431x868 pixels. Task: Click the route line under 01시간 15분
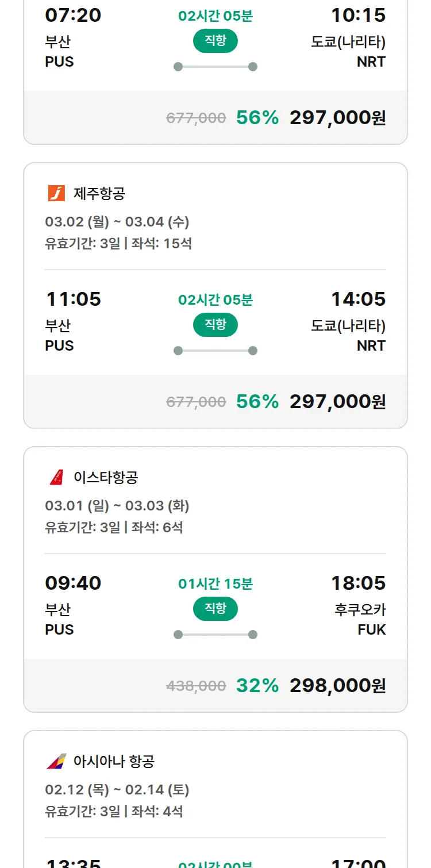point(215,635)
